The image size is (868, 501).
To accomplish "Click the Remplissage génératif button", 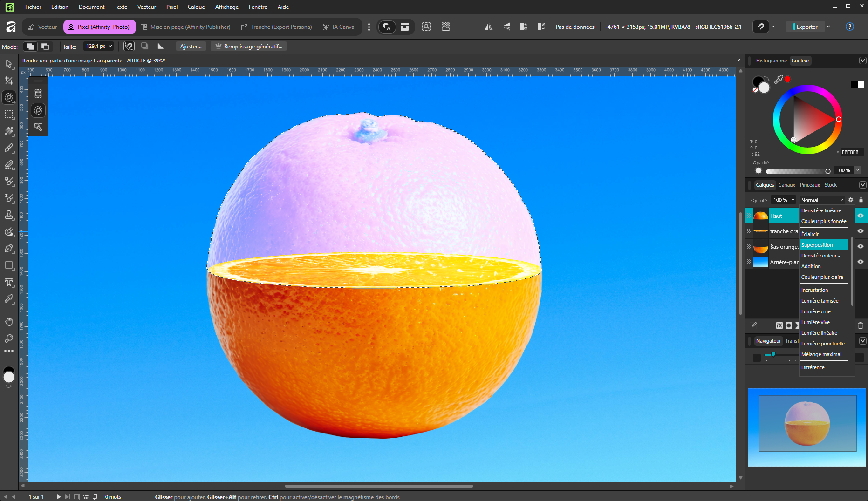I will coord(249,47).
